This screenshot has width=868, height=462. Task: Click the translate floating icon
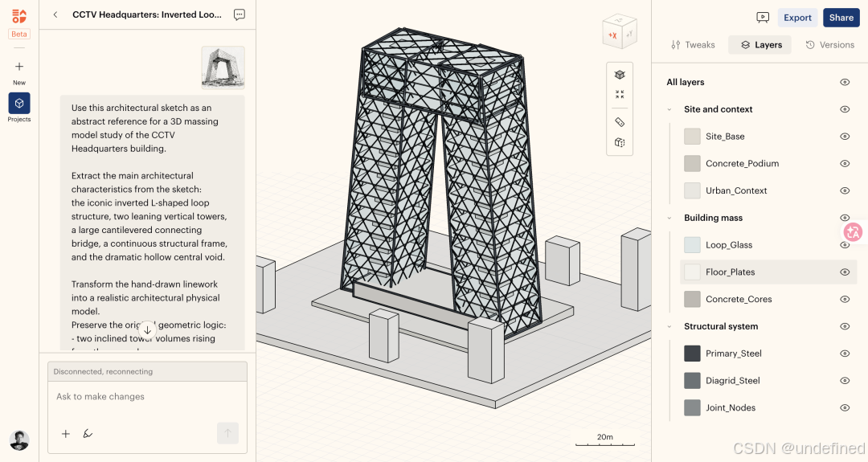coord(853,232)
